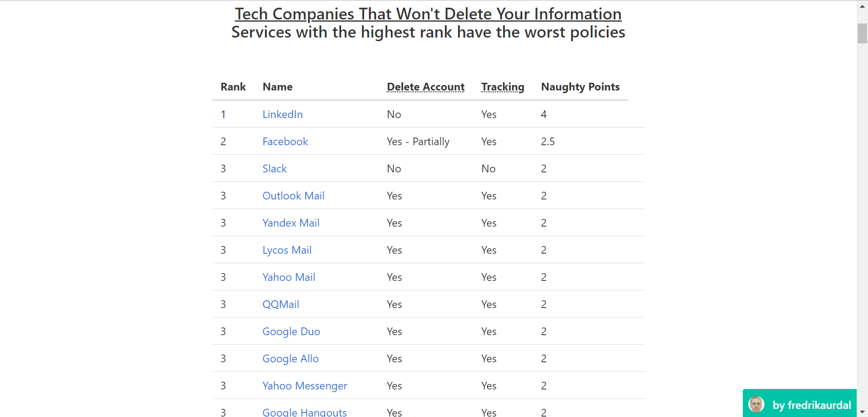Click the scrollbar down arrow
This screenshot has width=868, height=417.
(862, 412)
